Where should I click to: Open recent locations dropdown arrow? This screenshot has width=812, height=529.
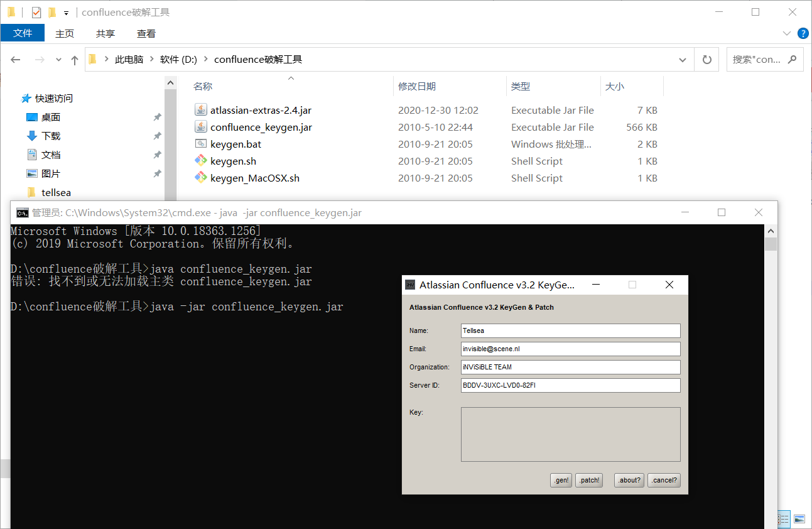pos(59,60)
